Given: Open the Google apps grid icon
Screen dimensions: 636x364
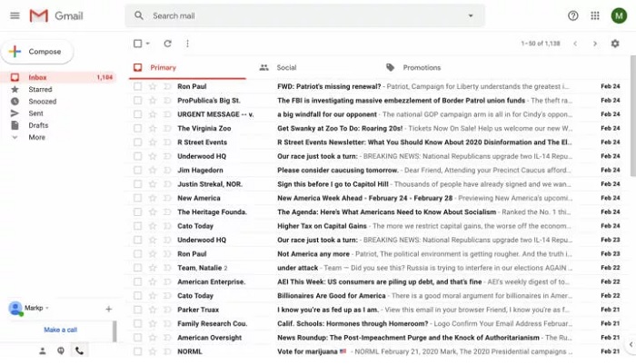Looking at the screenshot, I should tap(595, 15).
